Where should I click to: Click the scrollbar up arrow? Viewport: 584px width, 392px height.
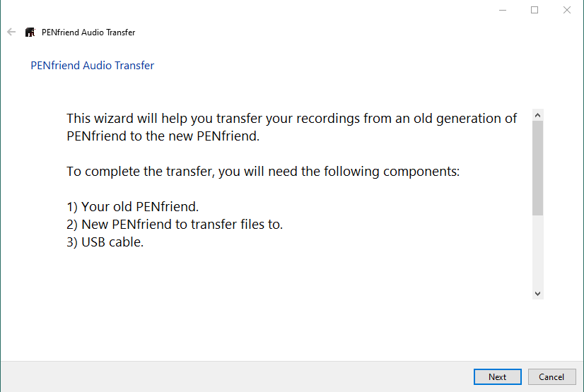[537, 114]
